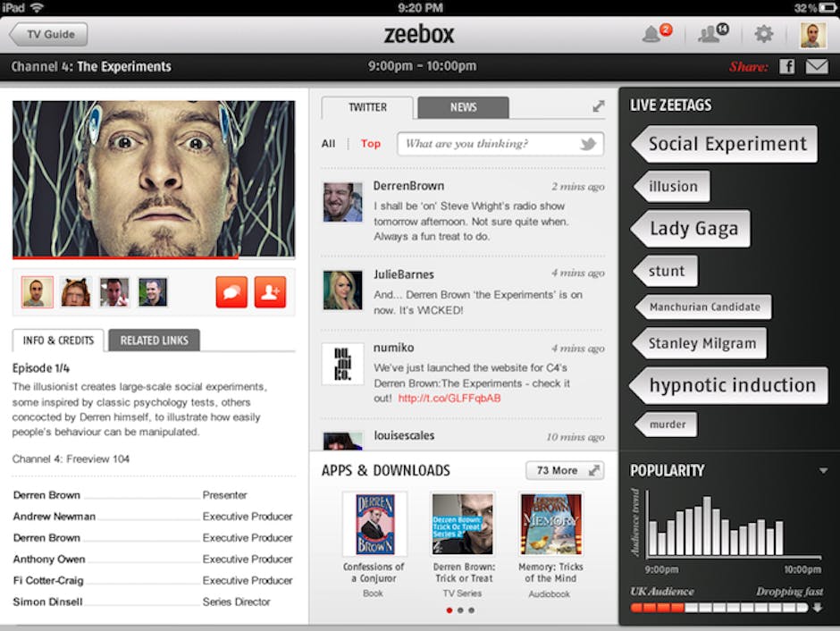Open the settings gear icon

pos(764,34)
